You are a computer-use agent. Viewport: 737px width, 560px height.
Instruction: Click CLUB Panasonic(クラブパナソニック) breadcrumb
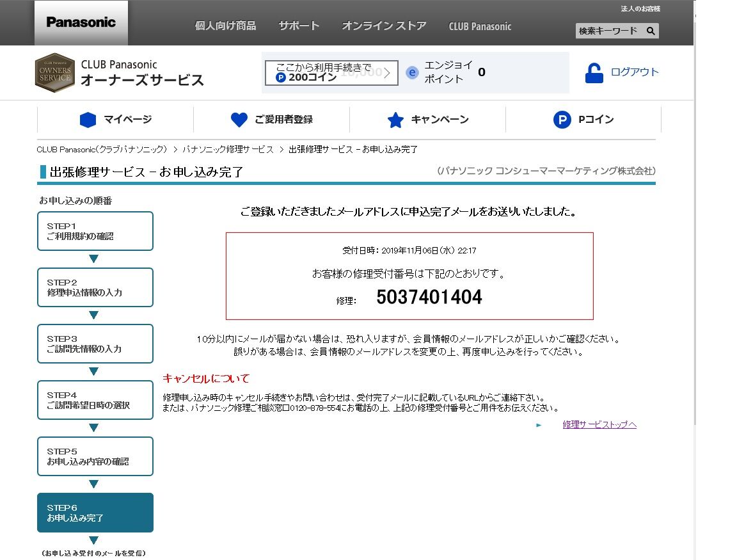102,150
